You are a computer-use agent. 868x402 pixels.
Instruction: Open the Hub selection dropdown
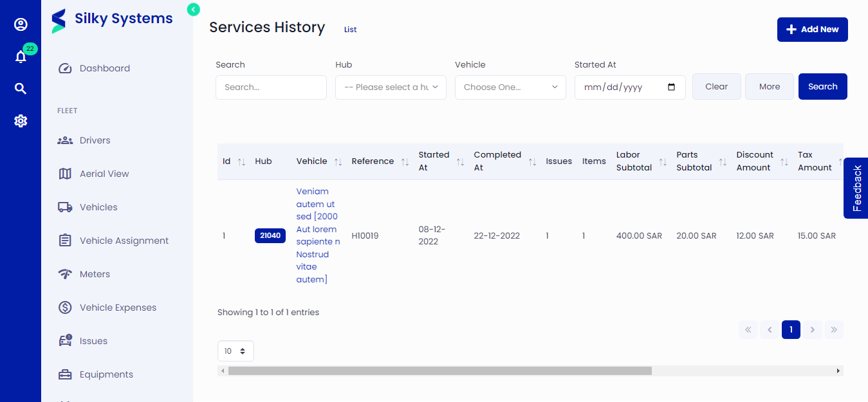(x=390, y=87)
